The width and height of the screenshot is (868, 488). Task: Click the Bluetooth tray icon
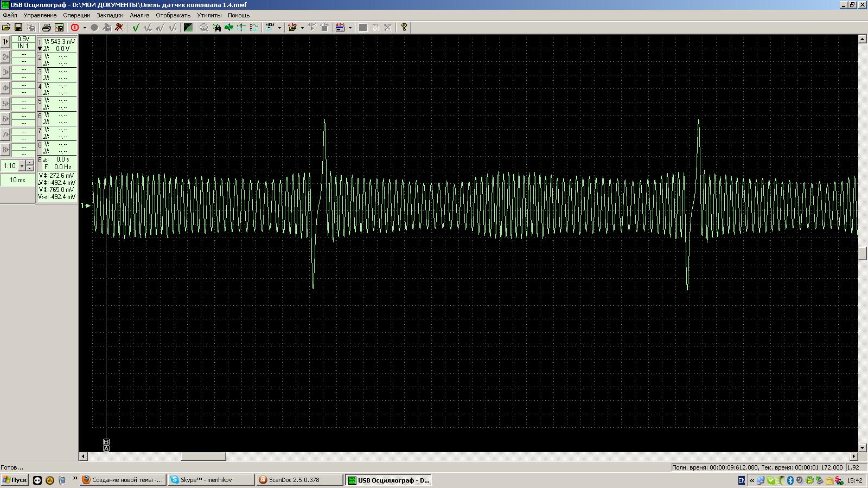tap(790, 480)
